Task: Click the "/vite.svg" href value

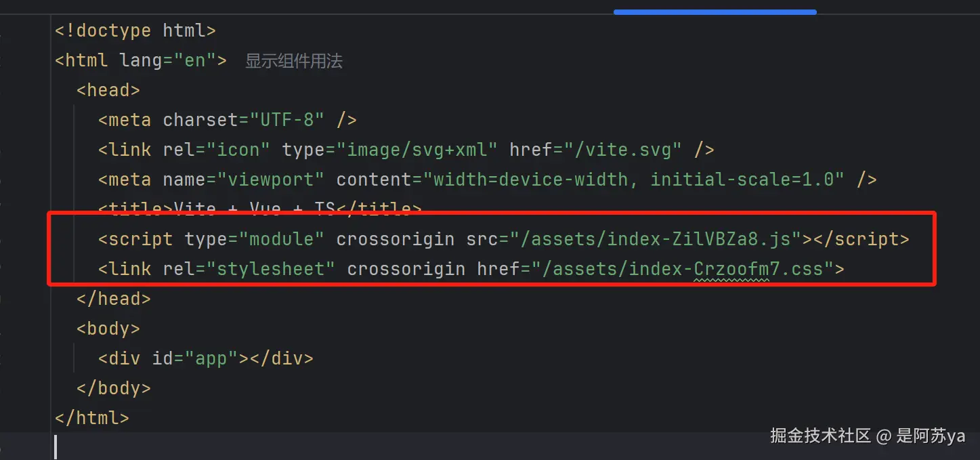Action: pyautogui.click(x=623, y=150)
